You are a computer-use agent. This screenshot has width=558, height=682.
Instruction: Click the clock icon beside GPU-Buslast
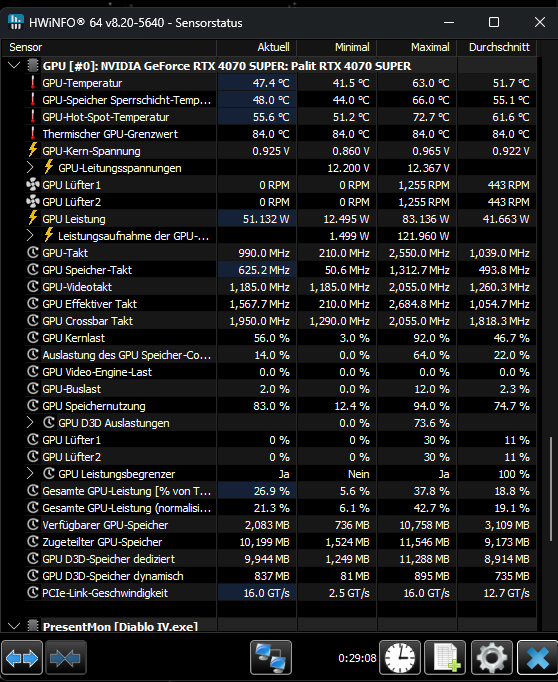pyautogui.click(x=33, y=388)
